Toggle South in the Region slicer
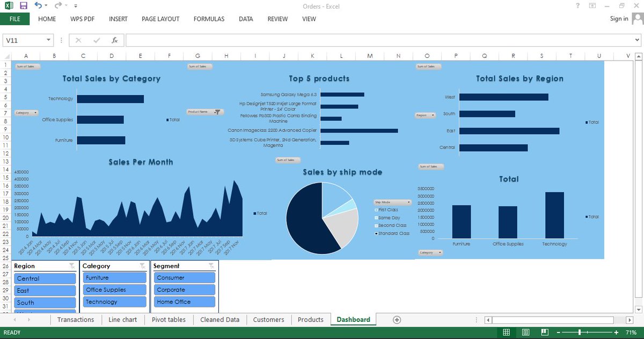 (x=45, y=303)
